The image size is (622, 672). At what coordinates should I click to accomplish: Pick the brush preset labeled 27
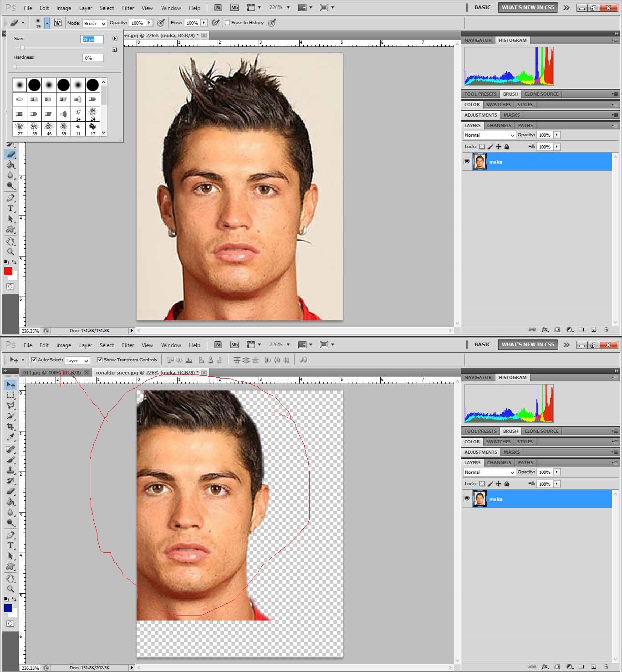point(20,128)
